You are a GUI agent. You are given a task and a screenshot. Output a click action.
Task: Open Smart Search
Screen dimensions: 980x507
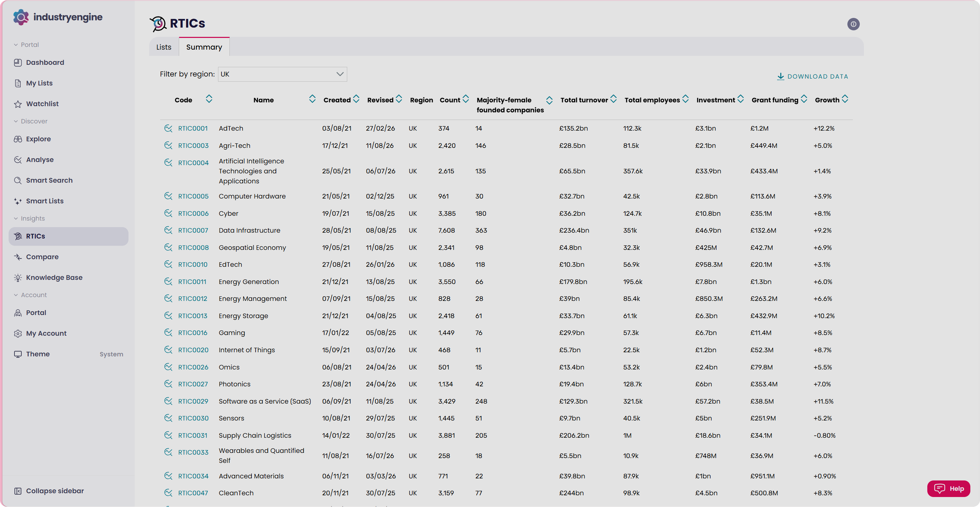[x=69, y=180]
